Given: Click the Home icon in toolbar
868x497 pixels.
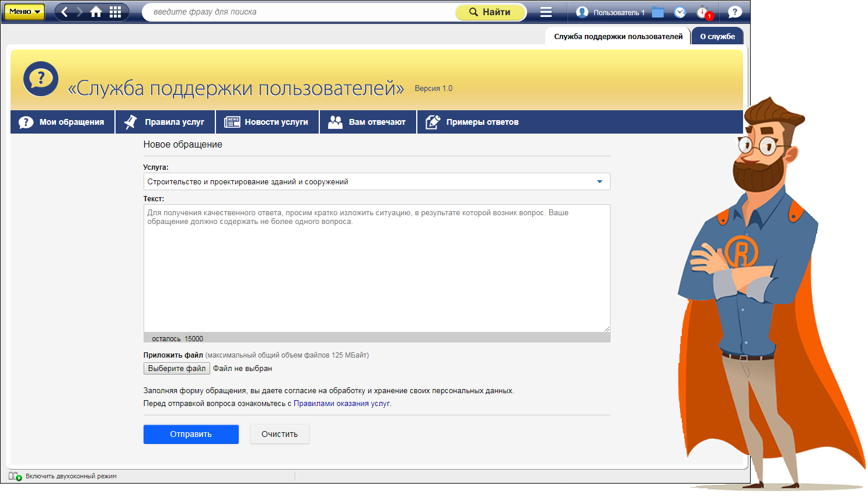Looking at the screenshot, I should [96, 12].
